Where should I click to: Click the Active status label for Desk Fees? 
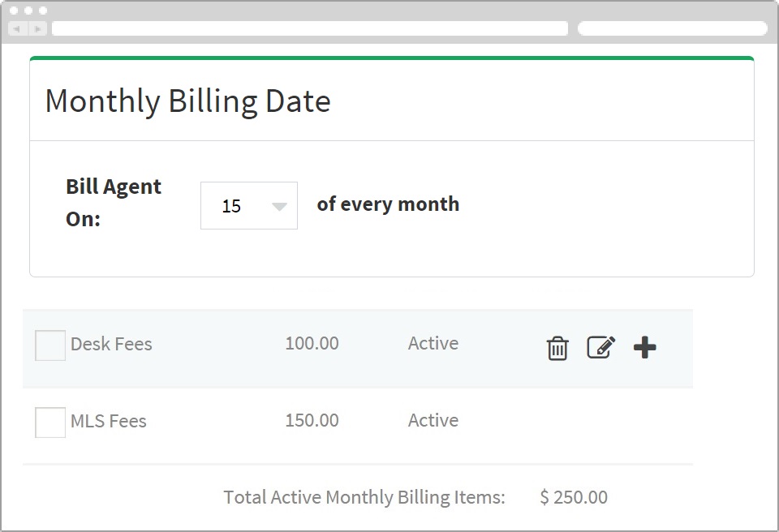click(x=433, y=343)
